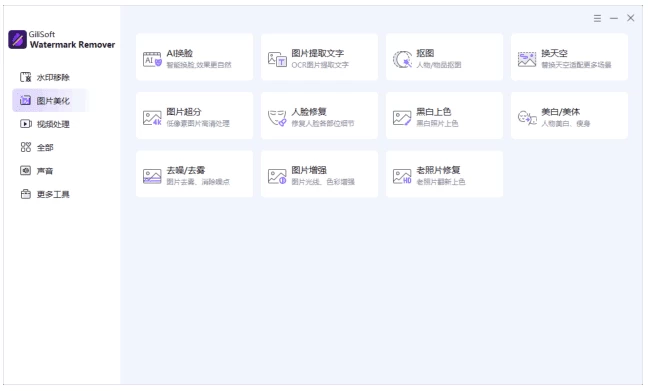
Task: Click the 黑白照片上色 description text
Action: pyautogui.click(x=437, y=124)
